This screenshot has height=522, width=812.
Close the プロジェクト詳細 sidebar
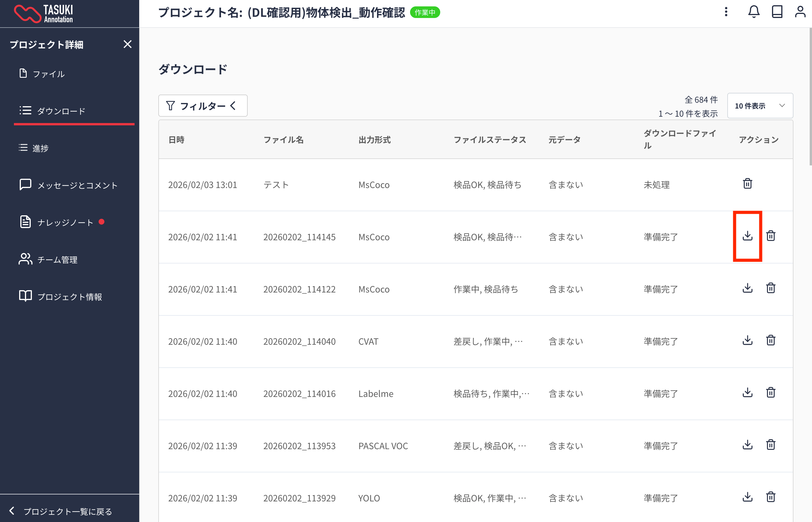coord(127,44)
